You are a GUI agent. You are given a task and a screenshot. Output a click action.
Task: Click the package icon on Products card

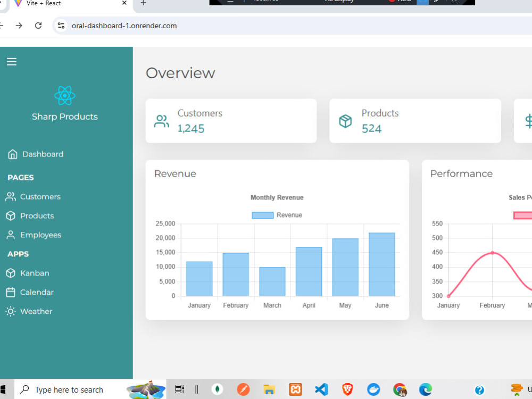[345, 121]
